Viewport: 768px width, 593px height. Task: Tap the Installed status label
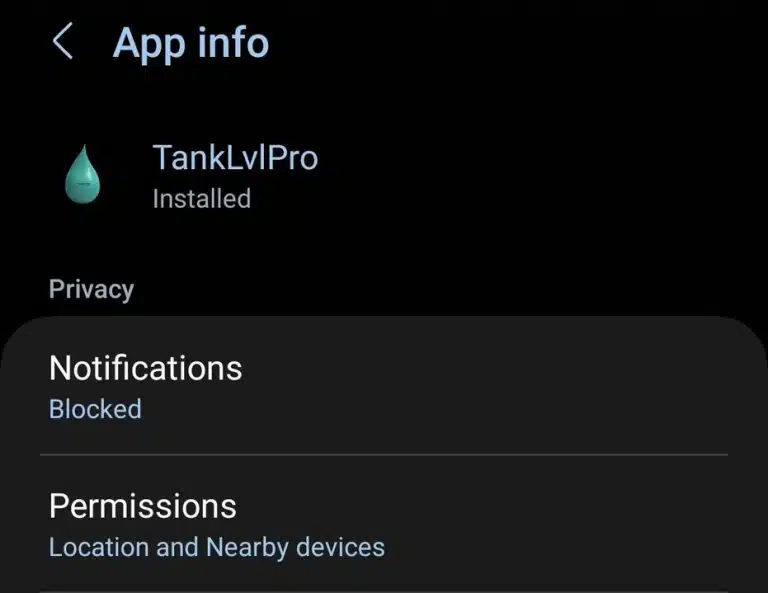tap(202, 199)
